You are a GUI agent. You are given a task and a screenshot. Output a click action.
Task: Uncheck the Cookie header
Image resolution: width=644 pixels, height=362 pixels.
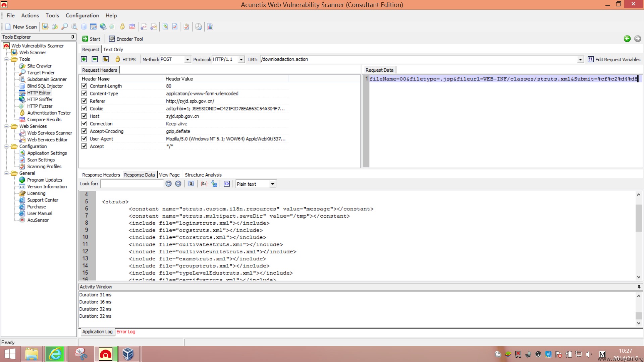point(84,109)
